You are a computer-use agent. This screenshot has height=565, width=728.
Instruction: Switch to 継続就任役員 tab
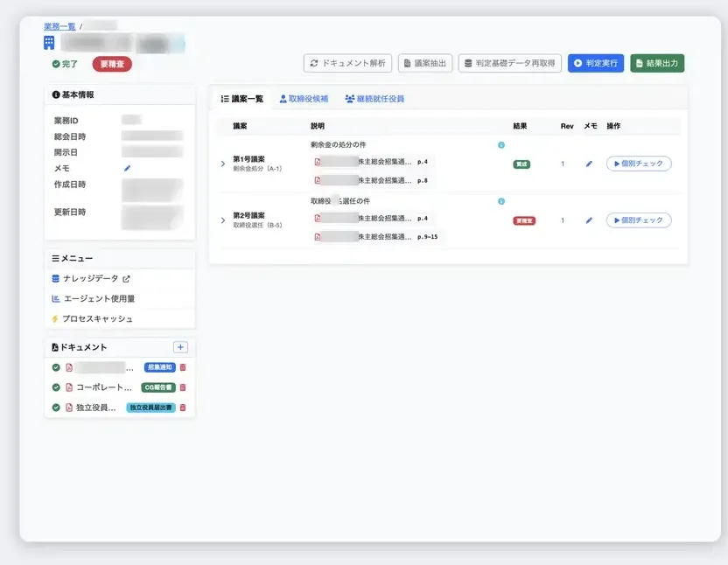[374, 99]
